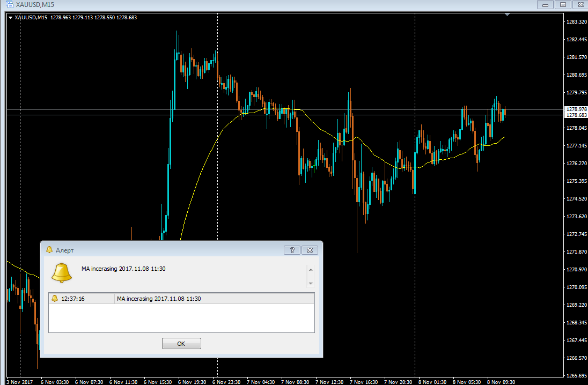The height and width of the screenshot is (385, 588).
Task: Close the Алерт dialog with its X button
Action: (x=310, y=250)
